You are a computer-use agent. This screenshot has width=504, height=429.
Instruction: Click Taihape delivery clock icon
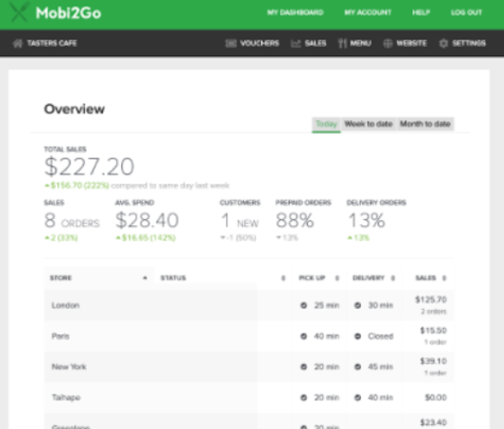[x=357, y=398]
